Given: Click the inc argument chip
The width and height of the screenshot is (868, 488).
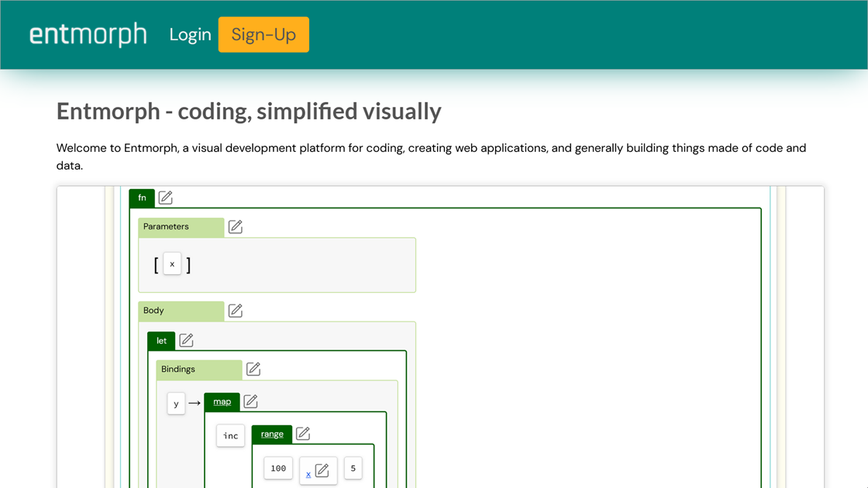Looking at the screenshot, I should (x=230, y=436).
